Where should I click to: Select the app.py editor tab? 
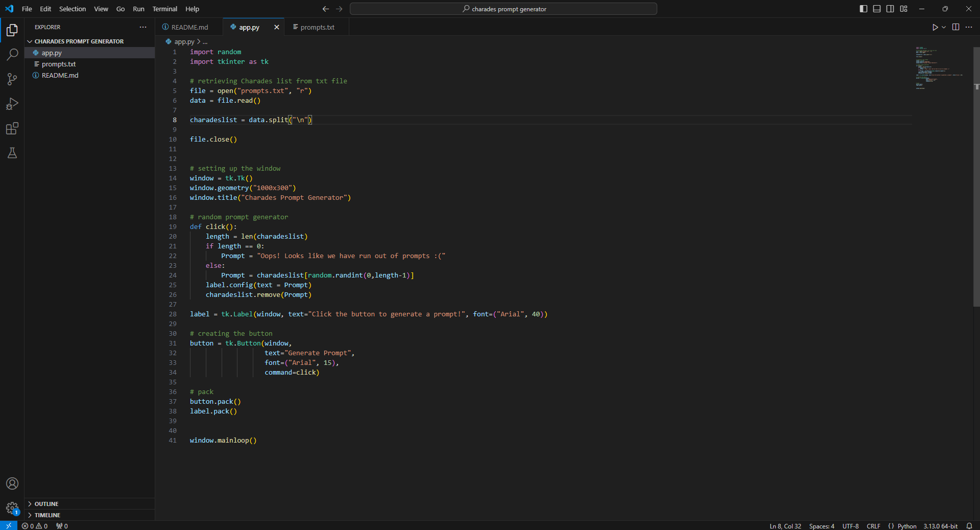pyautogui.click(x=249, y=27)
